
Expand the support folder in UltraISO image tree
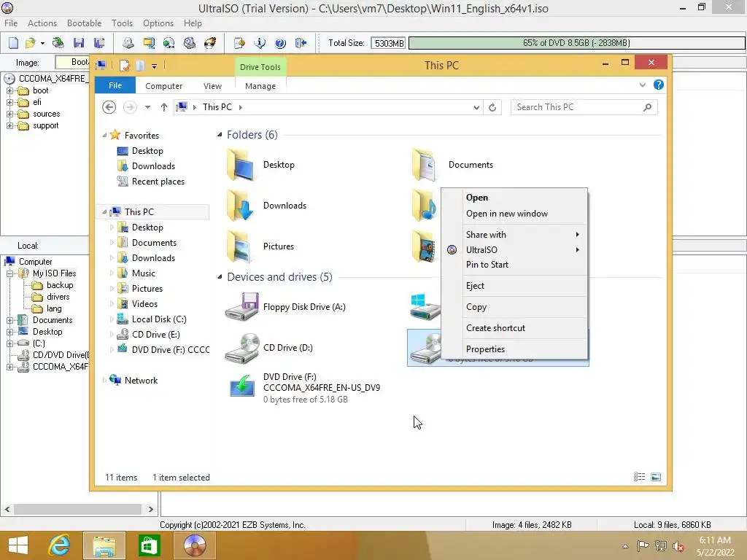tap(9, 125)
